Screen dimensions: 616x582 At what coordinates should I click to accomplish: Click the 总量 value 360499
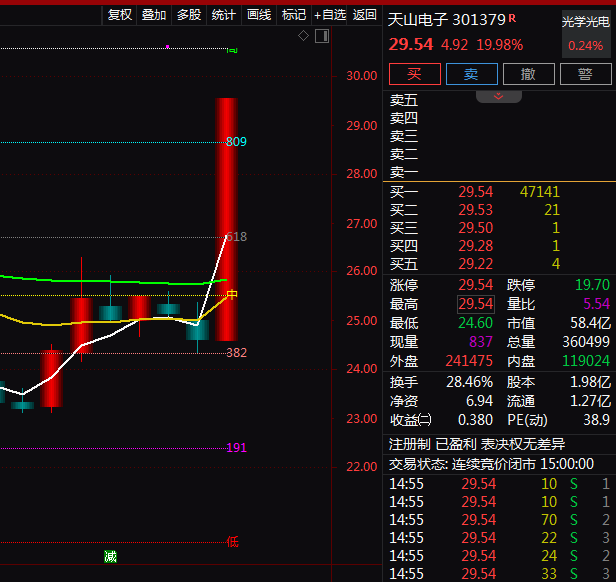(586, 342)
